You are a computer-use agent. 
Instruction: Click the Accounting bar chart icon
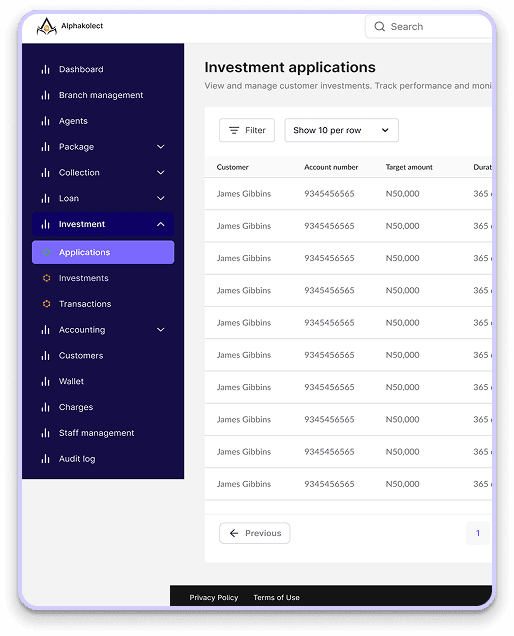click(x=45, y=330)
